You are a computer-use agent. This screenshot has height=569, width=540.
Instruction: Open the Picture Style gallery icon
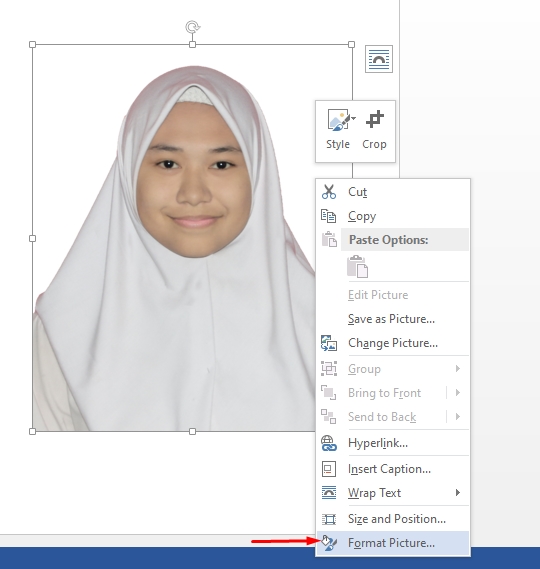tap(339, 119)
